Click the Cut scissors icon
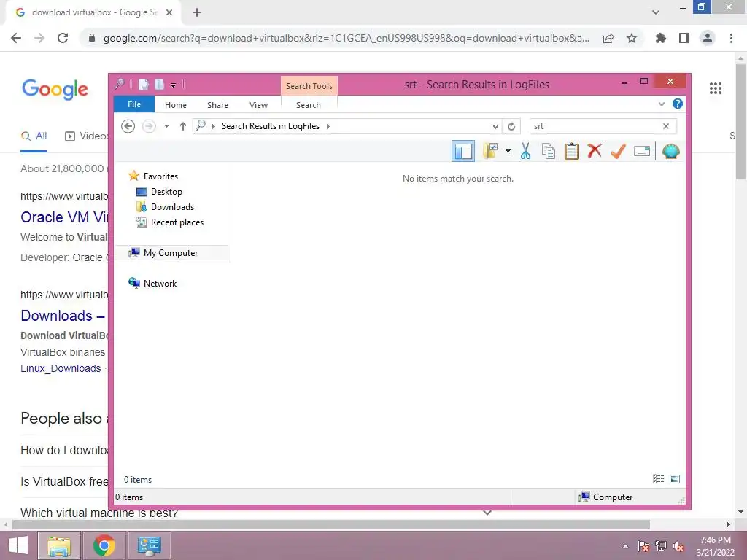 [525, 151]
